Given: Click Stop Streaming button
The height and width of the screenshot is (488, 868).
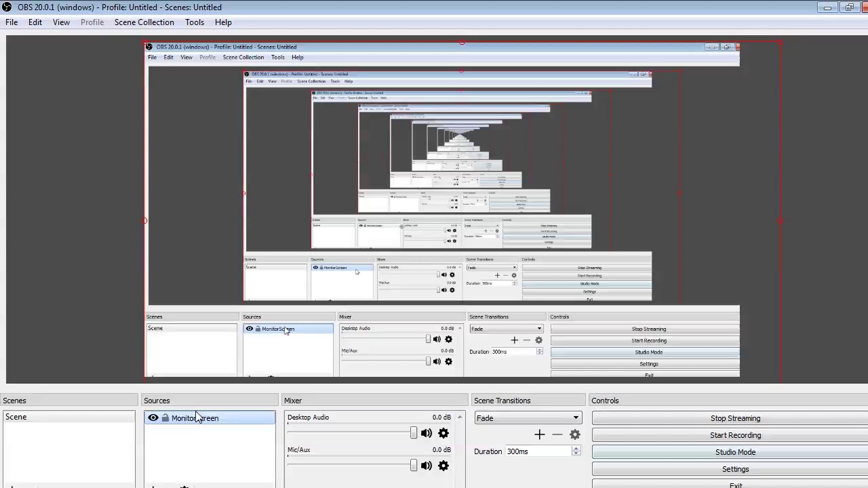Looking at the screenshot, I should click(735, 418).
